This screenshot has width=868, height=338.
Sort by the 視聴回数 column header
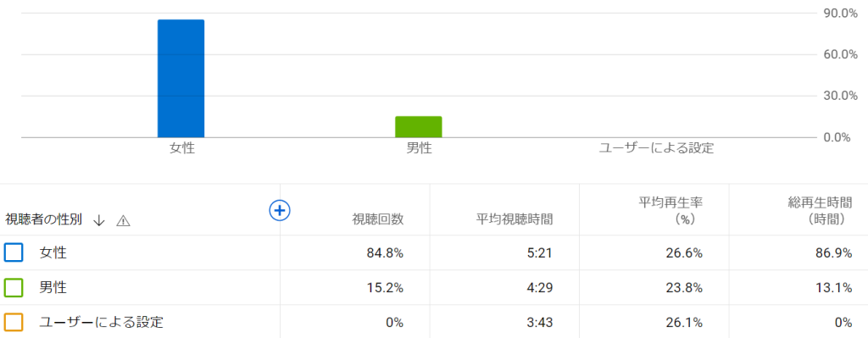click(x=378, y=219)
